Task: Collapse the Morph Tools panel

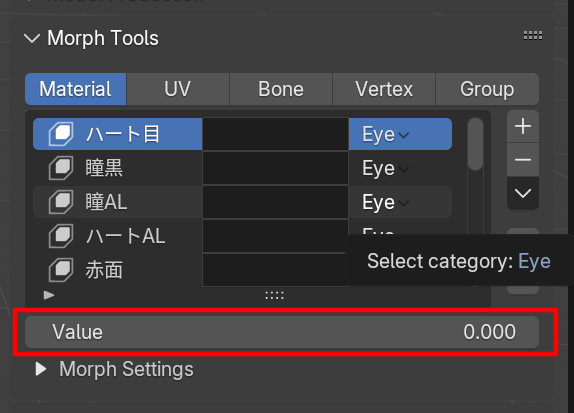Action: (32, 38)
